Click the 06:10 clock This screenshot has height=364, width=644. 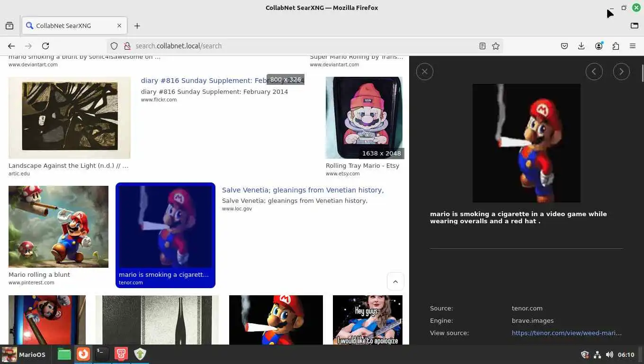(x=626, y=355)
